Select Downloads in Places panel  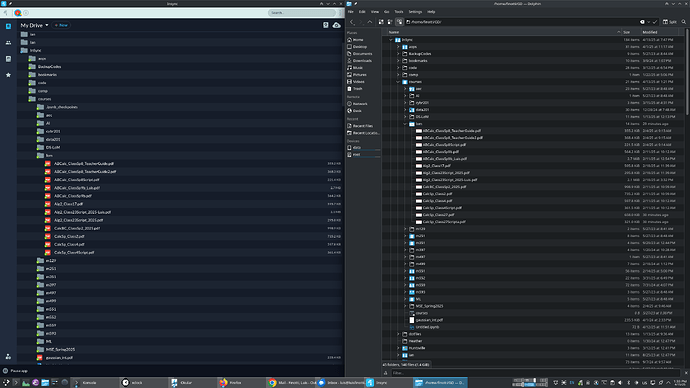(x=362, y=61)
